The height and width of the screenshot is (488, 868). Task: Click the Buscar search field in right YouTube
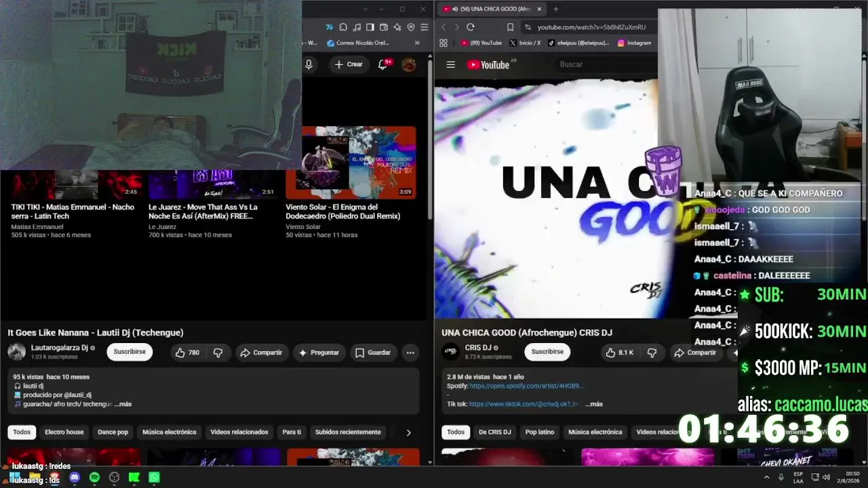click(x=607, y=64)
